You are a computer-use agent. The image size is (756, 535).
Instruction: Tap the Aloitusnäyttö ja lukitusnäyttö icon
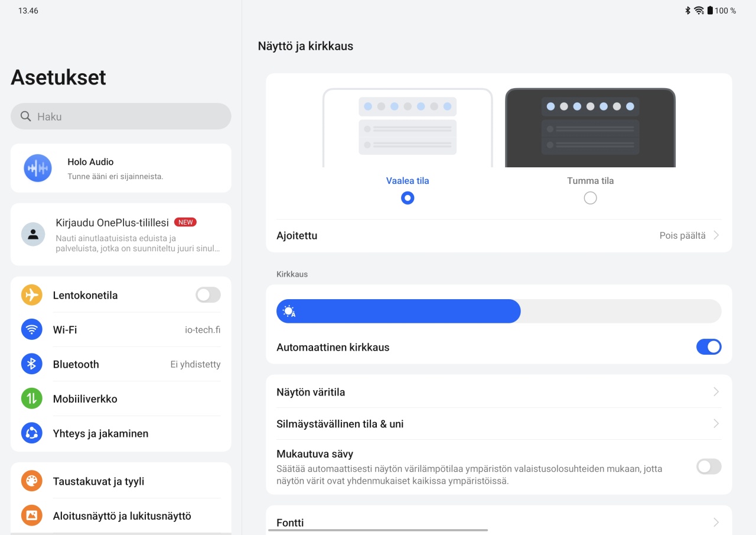click(x=32, y=515)
